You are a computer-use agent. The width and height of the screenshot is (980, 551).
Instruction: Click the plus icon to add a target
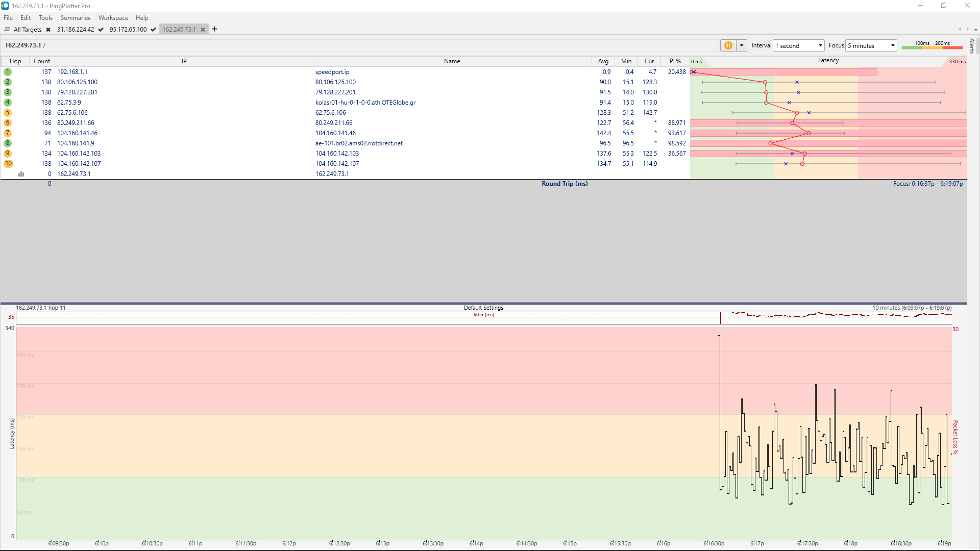(x=214, y=29)
